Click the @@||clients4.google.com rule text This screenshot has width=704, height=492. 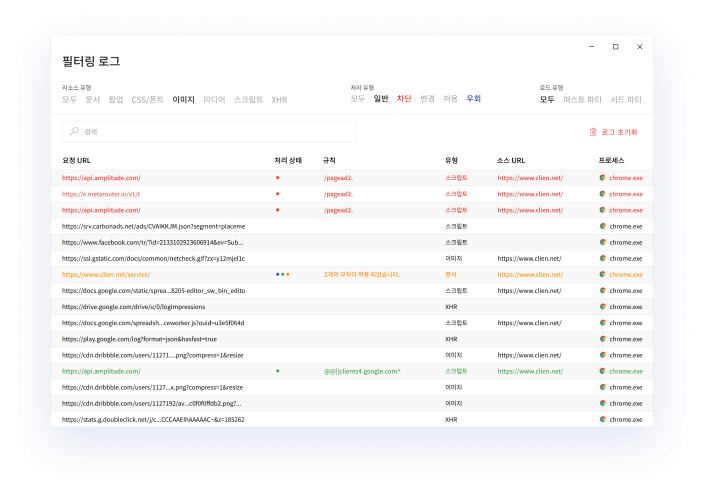tap(362, 371)
